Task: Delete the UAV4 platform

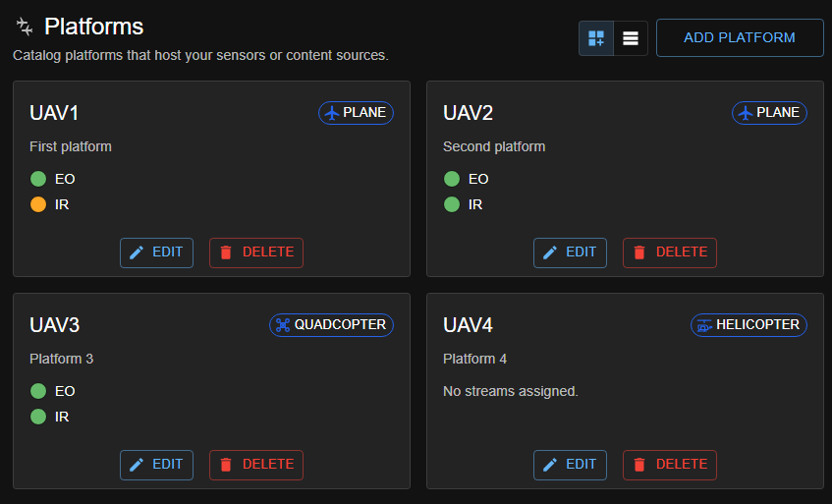Action: [x=670, y=465]
